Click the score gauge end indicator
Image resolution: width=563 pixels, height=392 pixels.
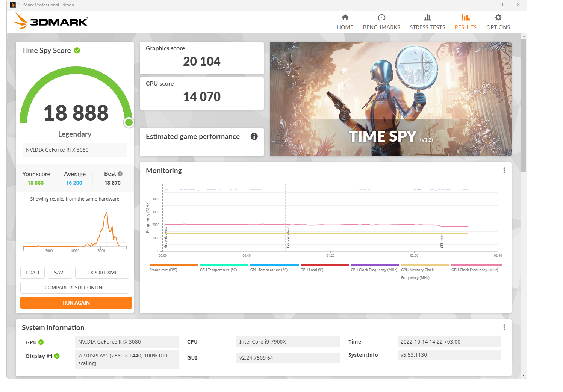(x=129, y=122)
